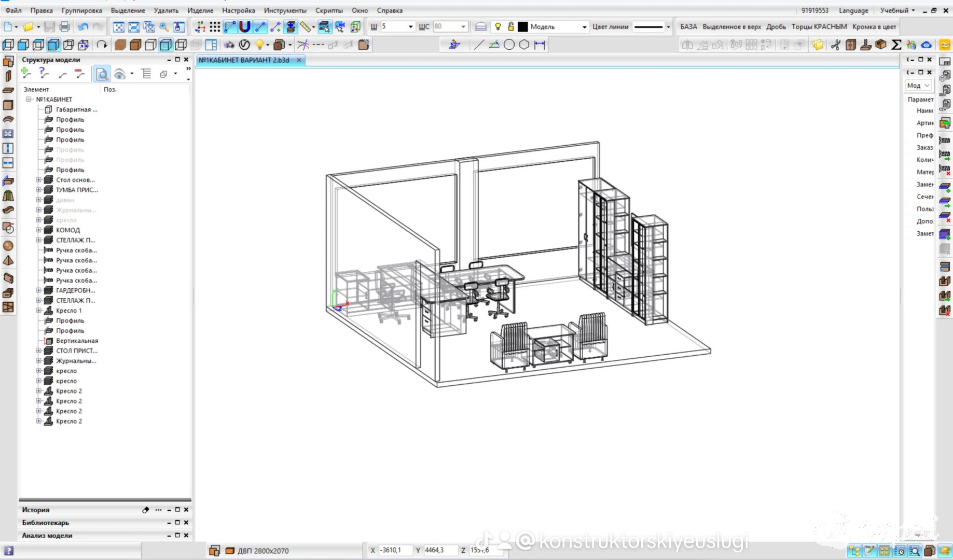The height and width of the screenshot is (560, 953).
Task: Click the scissors cutting icon
Action: click(x=836, y=45)
